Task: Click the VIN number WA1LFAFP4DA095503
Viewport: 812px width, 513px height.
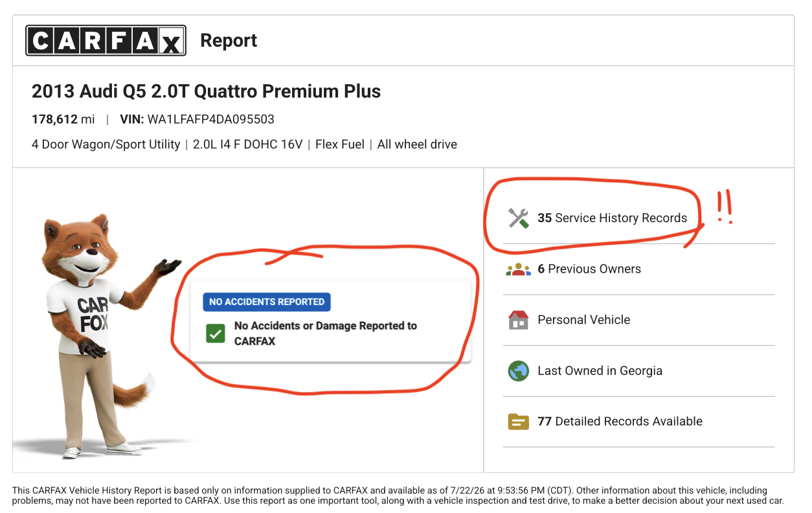Action: (211, 119)
